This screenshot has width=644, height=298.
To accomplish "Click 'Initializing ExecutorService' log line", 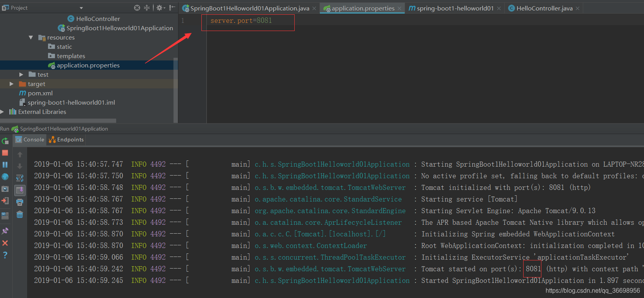I will 525,257.
